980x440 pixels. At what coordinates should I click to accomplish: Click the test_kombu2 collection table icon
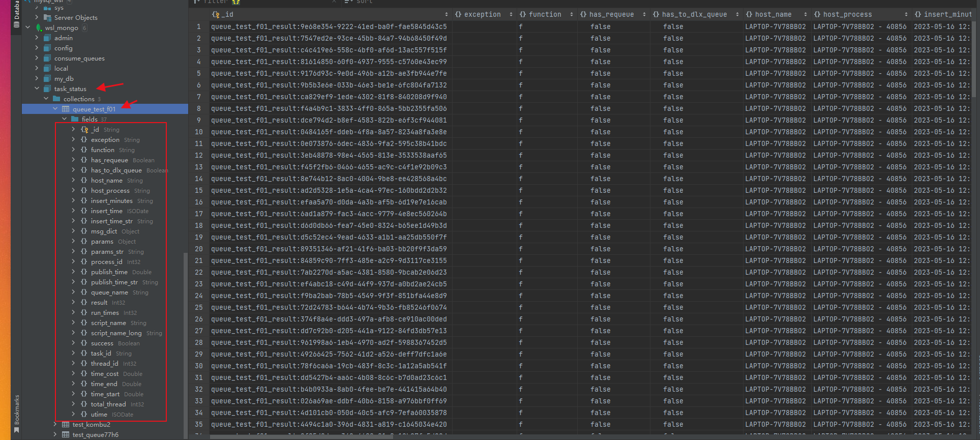click(66, 424)
